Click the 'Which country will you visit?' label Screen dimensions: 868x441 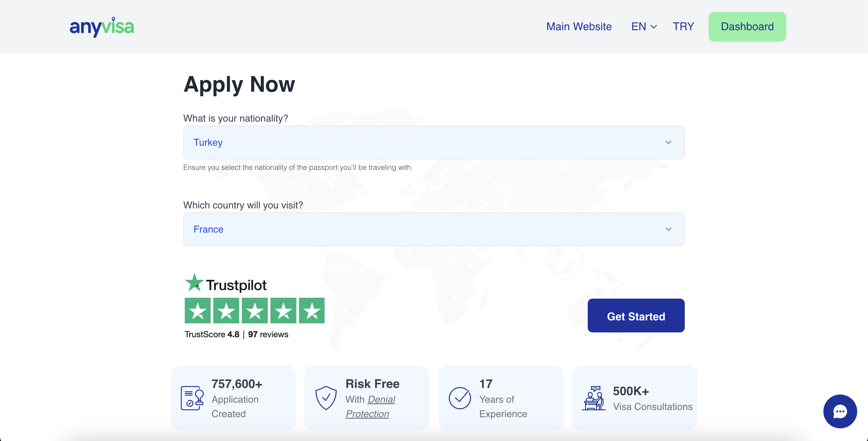point(243,205)
